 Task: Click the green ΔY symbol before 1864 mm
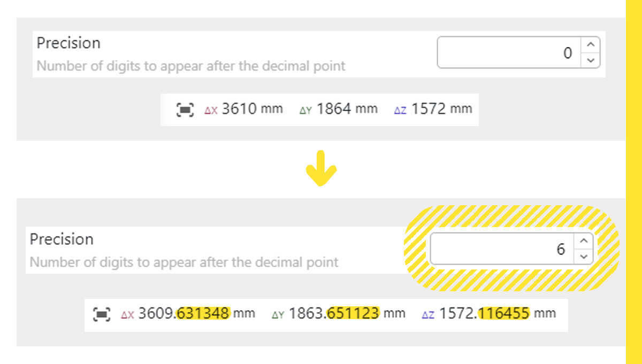tap(305, 111)
